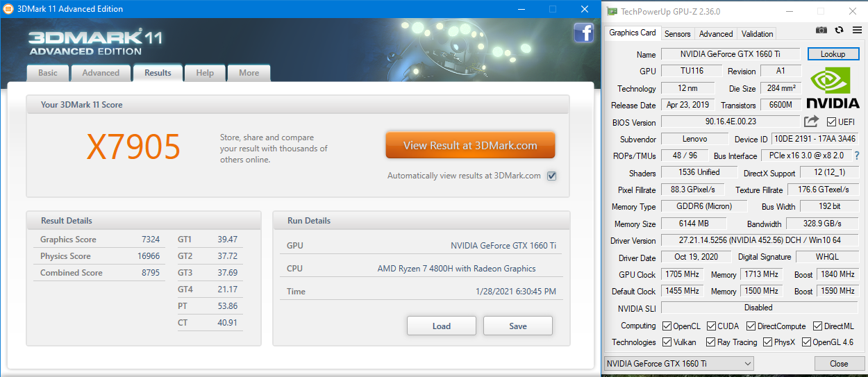Click the default Boost 1590 MHz field
The height and width of the screenshot is (377, 868).
(837, 291)
